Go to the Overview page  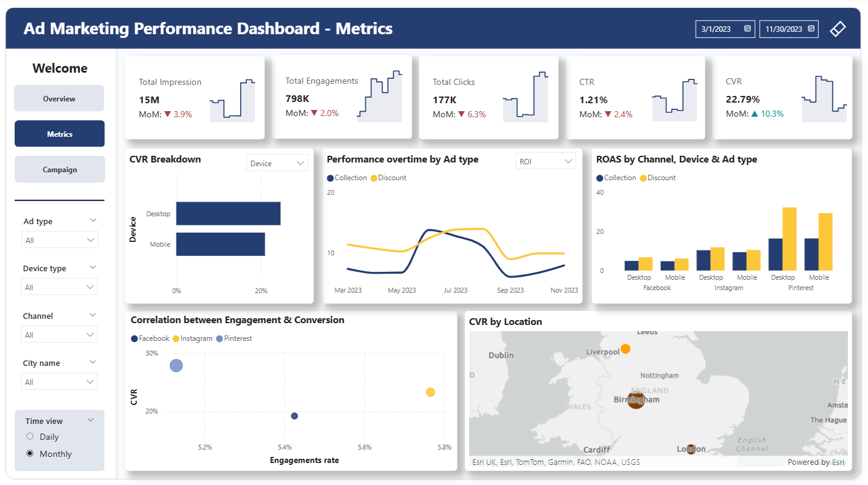pos(59,98)
